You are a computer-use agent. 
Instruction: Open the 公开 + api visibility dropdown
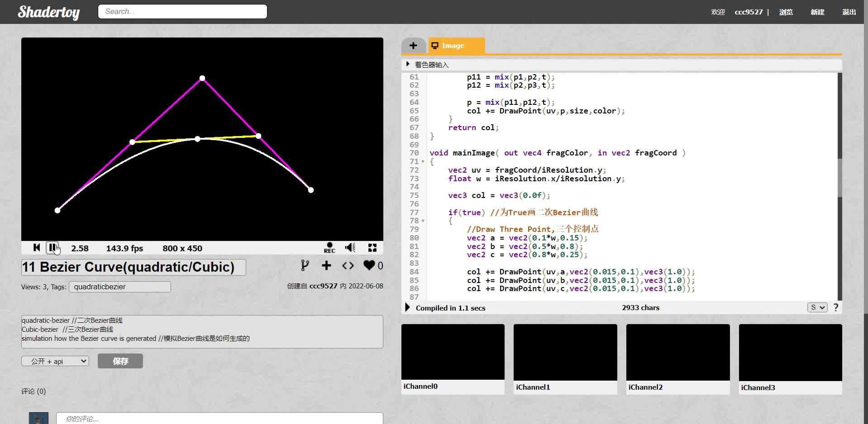pyautogui.click(x=55, y=361)
